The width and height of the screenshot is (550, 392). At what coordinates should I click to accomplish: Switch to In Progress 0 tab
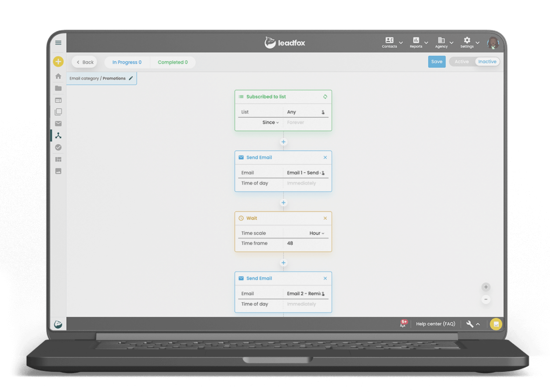coord(127,62)
